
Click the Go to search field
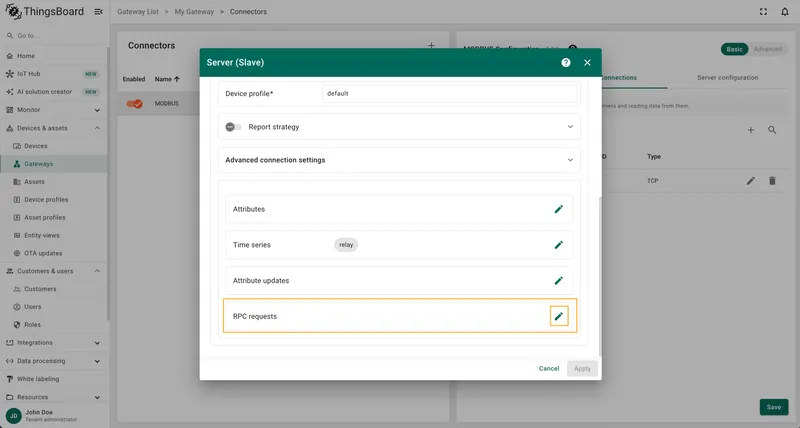(56, 36)
